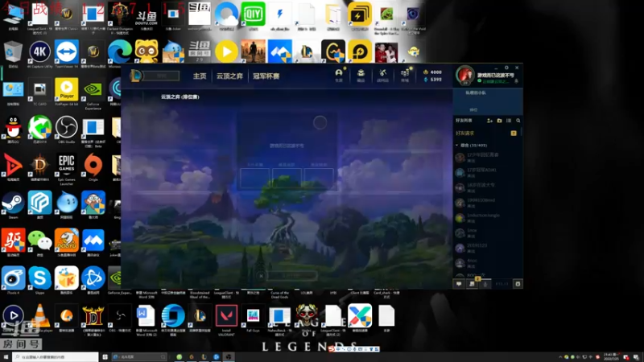Click the League of Legends client logo
644x362 pixels.
[136, 76]
